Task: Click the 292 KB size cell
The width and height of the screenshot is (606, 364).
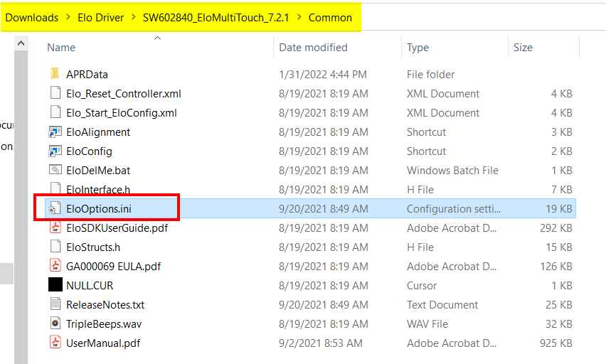Action: 555,228
